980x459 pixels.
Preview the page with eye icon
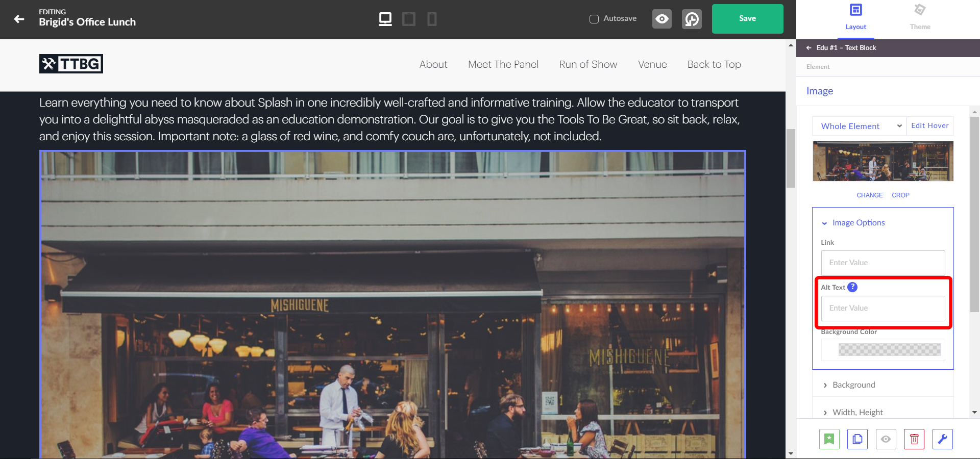[x=662, y=19]
